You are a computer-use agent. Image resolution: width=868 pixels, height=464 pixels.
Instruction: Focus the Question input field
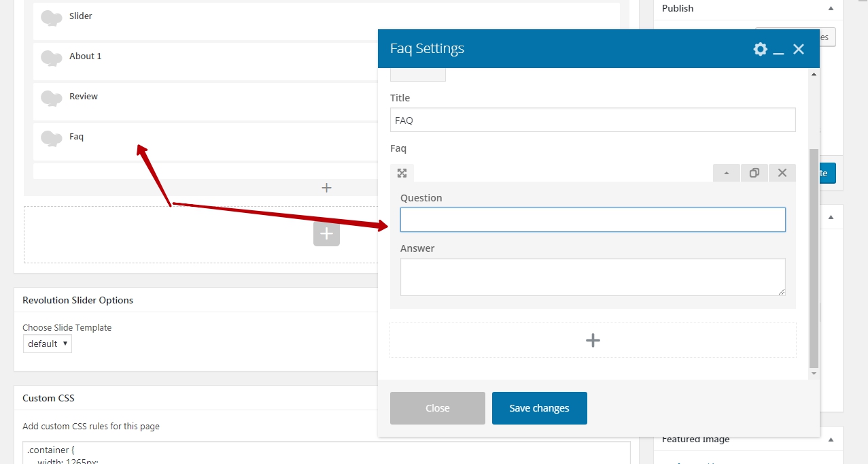592,220
